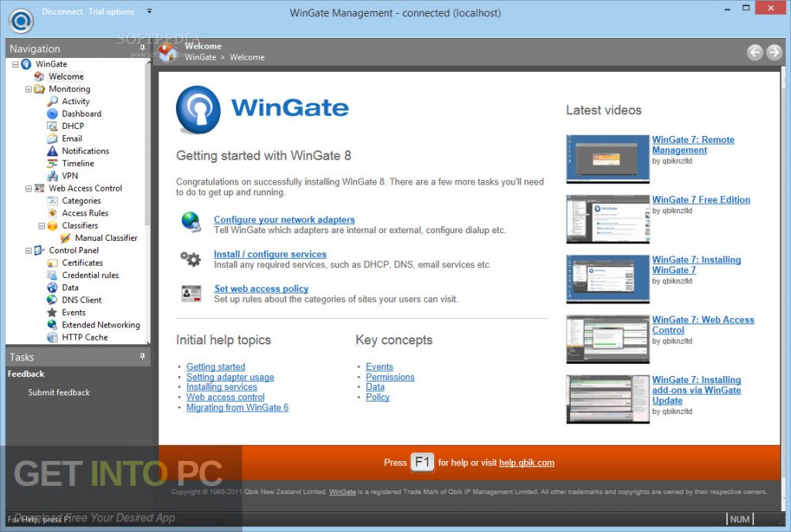Open Web access control help topic

225,398
